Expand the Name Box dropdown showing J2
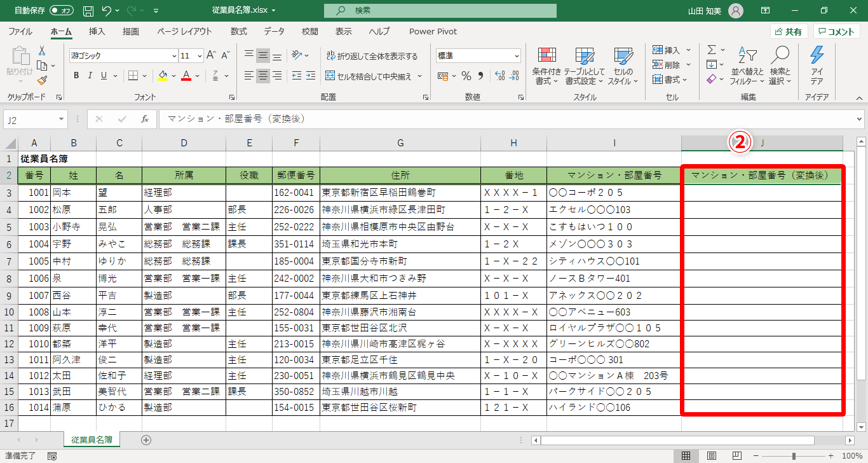The width and height of the screenshot is (868, 463). click(62, 119)
